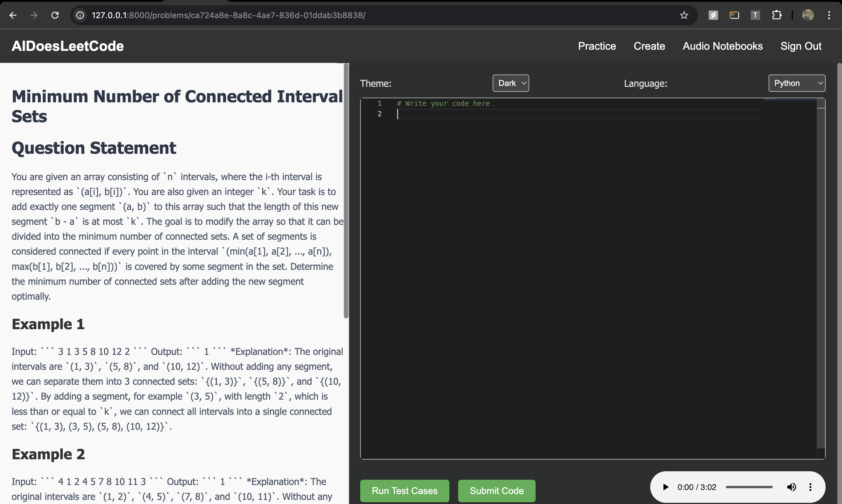Click the browser back arrow
Image resolution: width=842 pixels, height=504 pixels.
point(13,15)
